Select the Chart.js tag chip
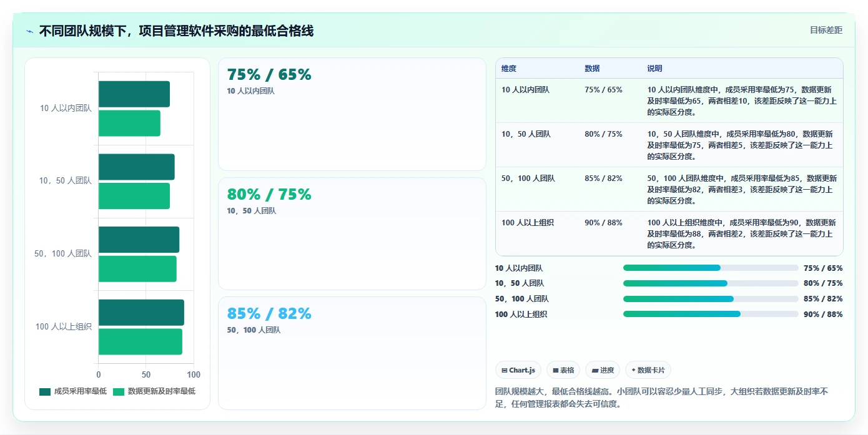868x435 pixels. (x=518, y=370)
